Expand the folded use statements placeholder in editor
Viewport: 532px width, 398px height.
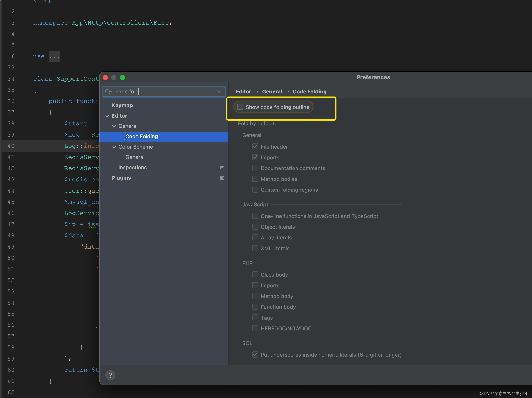55,56
